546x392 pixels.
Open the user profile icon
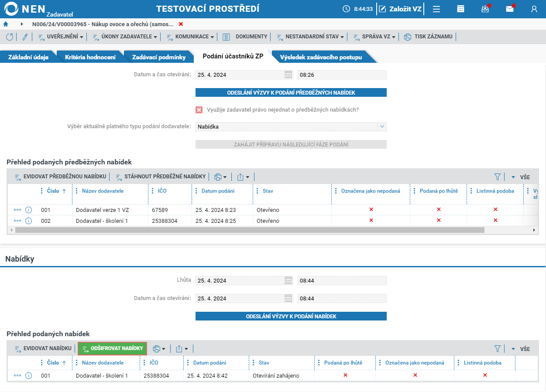coord(534,9)
